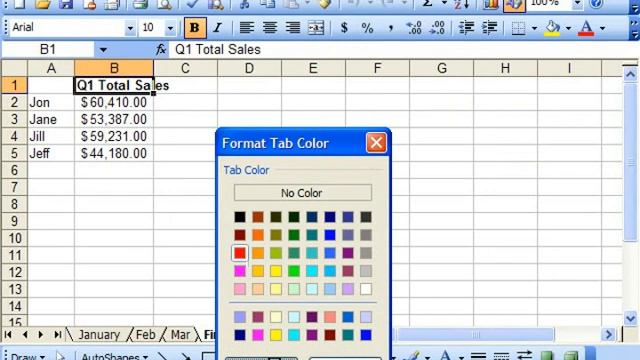Pick the black swatch in top row

(240, 217)
